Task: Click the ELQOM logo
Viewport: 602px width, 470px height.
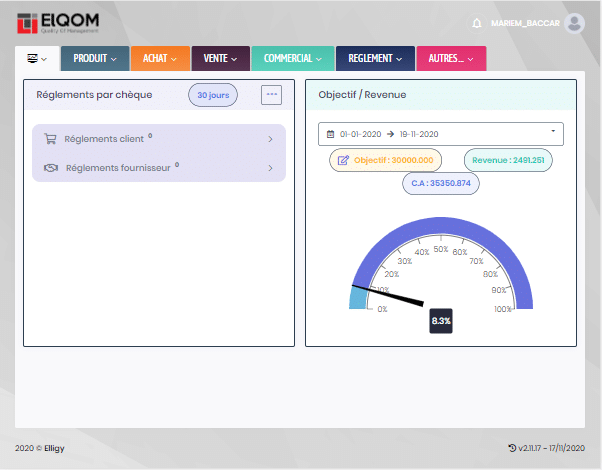Action: tap(58, 23)
